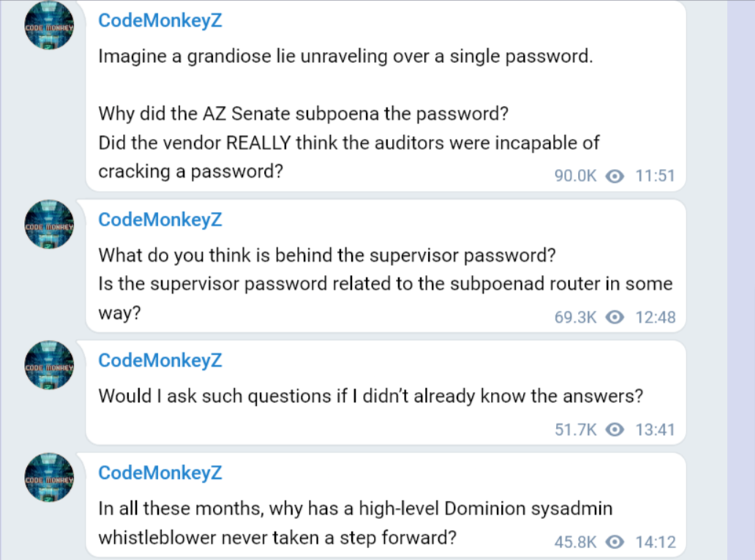Select the Dominion sysadmin whistleblower message text

click(355, 509)
